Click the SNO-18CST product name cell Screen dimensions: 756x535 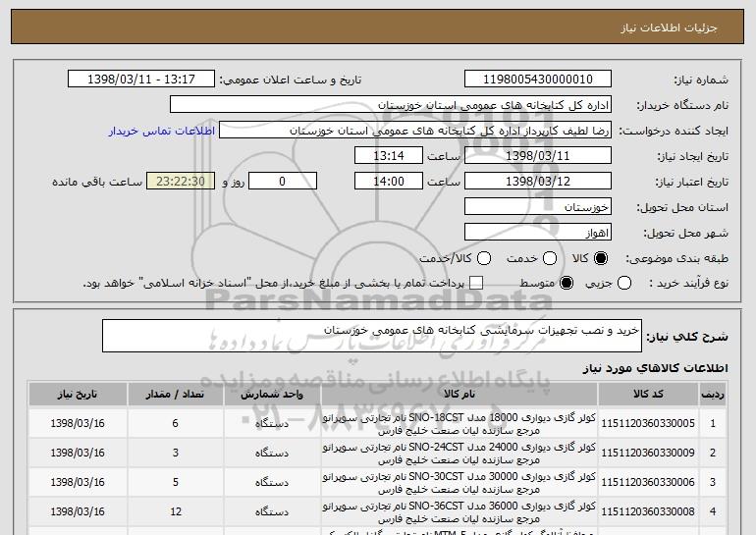tap(459, 424)
